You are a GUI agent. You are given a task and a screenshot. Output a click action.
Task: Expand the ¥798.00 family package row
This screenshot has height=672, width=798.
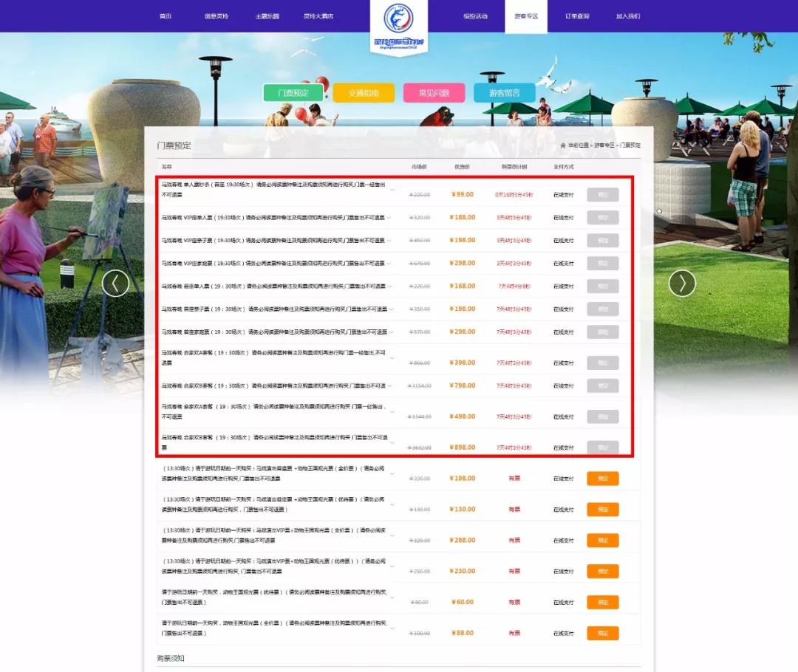click(389, 385)
